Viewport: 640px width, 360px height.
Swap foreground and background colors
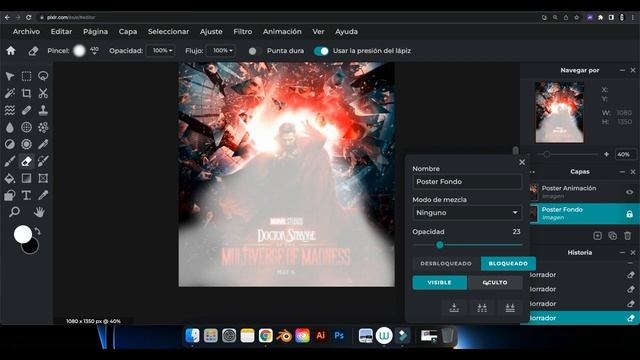[x=38, y=231]
